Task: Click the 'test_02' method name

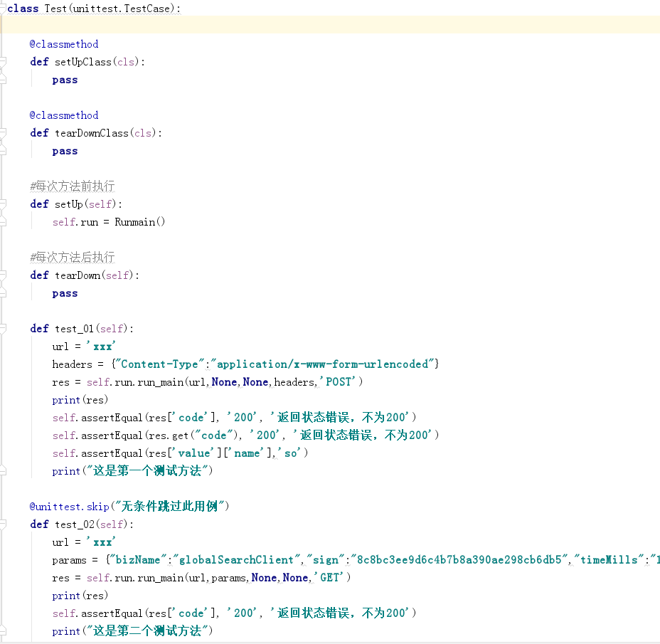Action: [x=74, y=524]
